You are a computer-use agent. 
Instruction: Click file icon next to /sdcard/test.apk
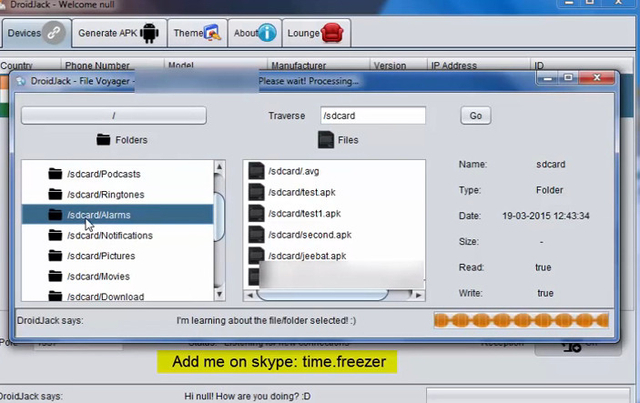[256, 192]
